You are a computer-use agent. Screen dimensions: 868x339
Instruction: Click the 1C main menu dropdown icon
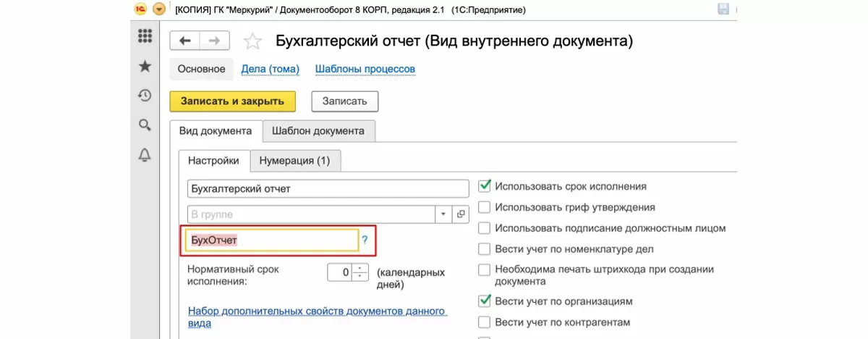click(158, 10)
